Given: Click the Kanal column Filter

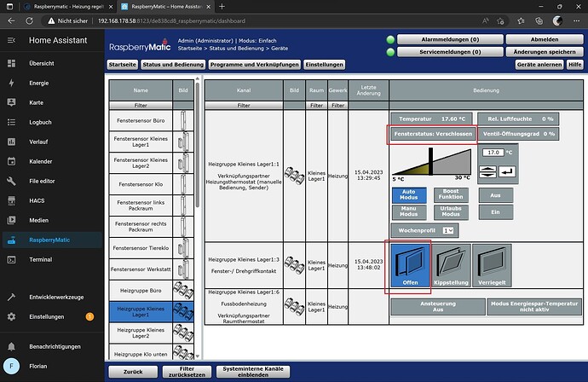Looking at the screenshot, I should [x=244, y=106].
